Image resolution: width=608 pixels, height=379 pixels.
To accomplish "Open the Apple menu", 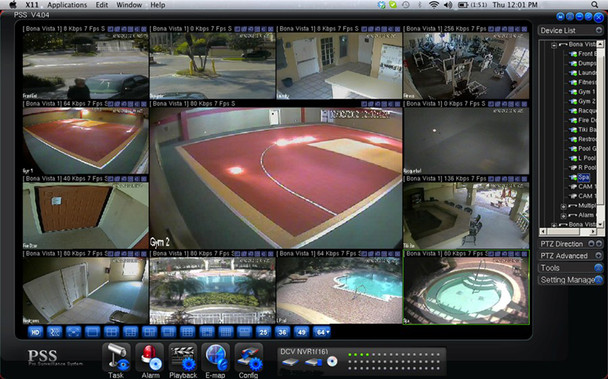I will click(x=13, y=5).
